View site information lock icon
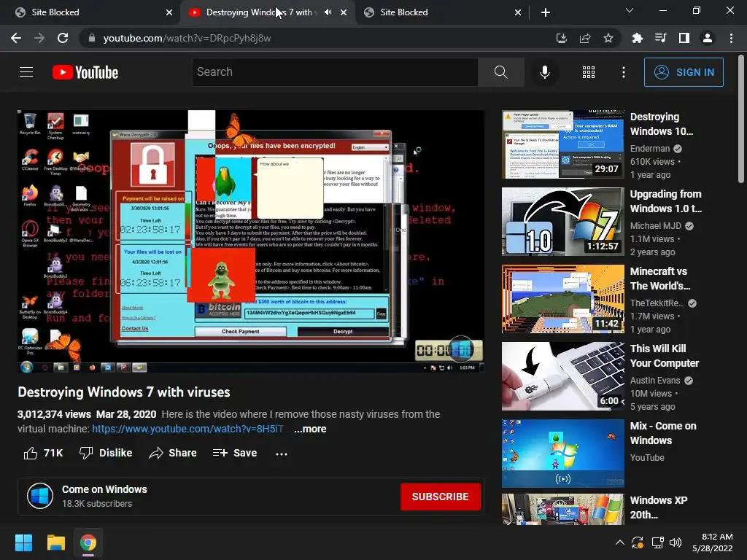Viewport: 747px width, 560px height. (x=92, y=38)
